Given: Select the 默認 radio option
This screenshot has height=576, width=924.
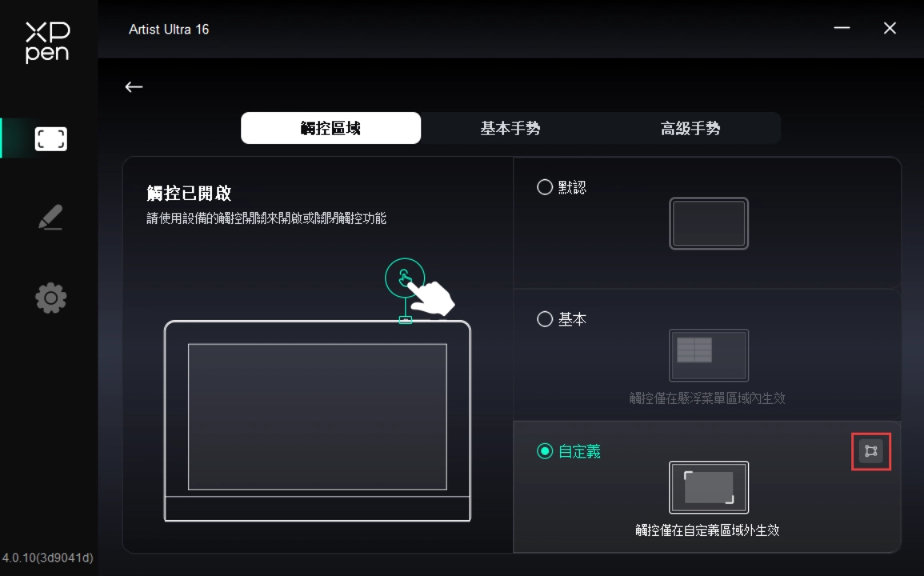Looking at the screenshot, I should pos(545,187).
